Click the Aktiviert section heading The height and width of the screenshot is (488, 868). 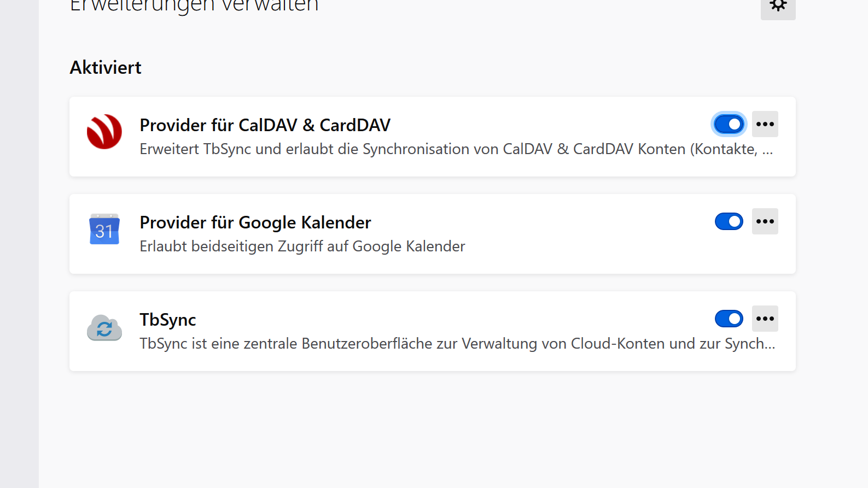tap(106, 67)
